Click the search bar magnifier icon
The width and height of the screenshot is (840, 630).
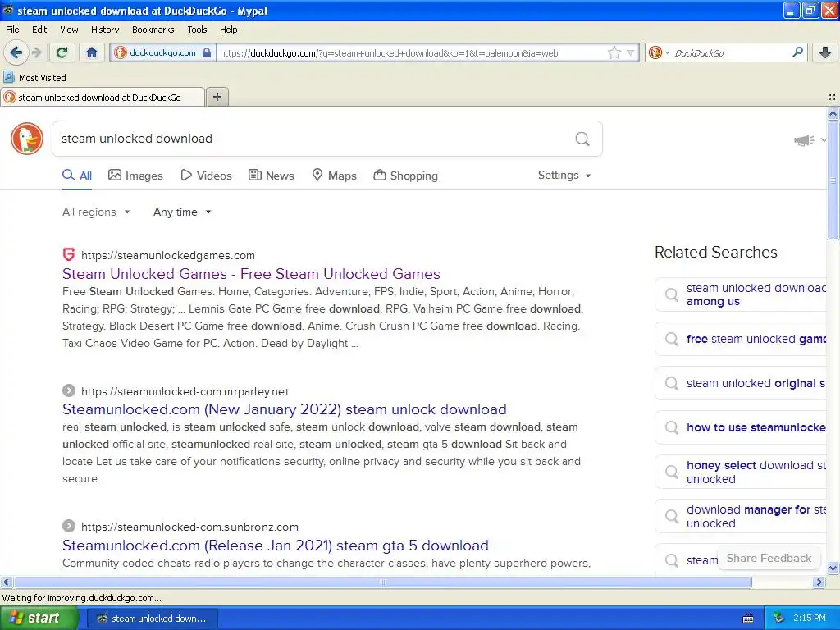[x=797, y=52]
